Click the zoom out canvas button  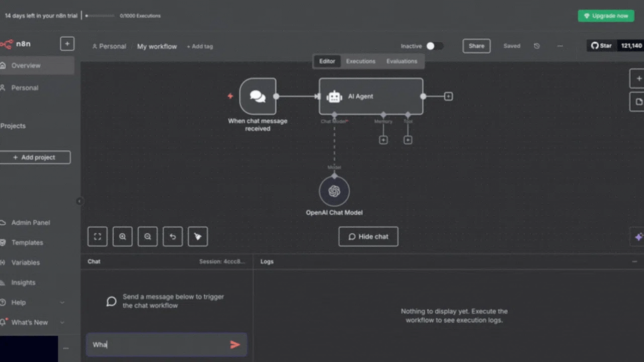[148, 237]
